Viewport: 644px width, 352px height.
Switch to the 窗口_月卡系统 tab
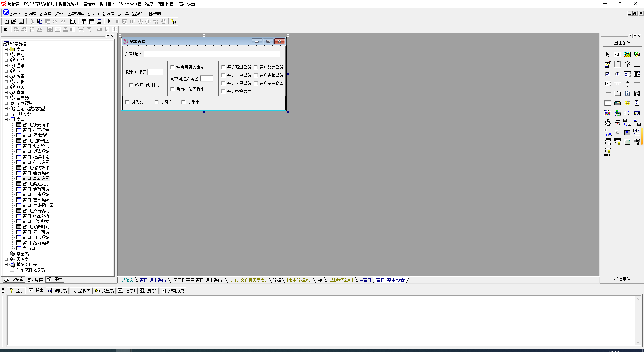(153, 280)
